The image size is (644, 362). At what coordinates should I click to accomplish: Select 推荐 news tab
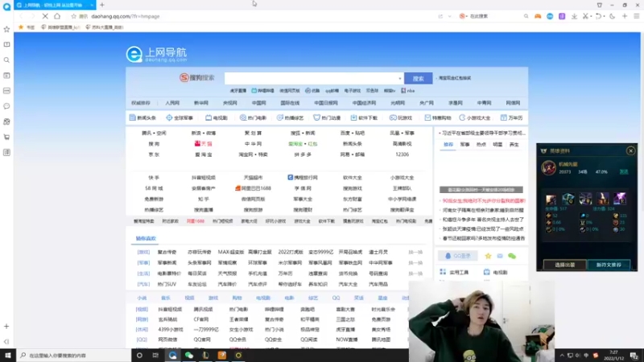[448, 145]
